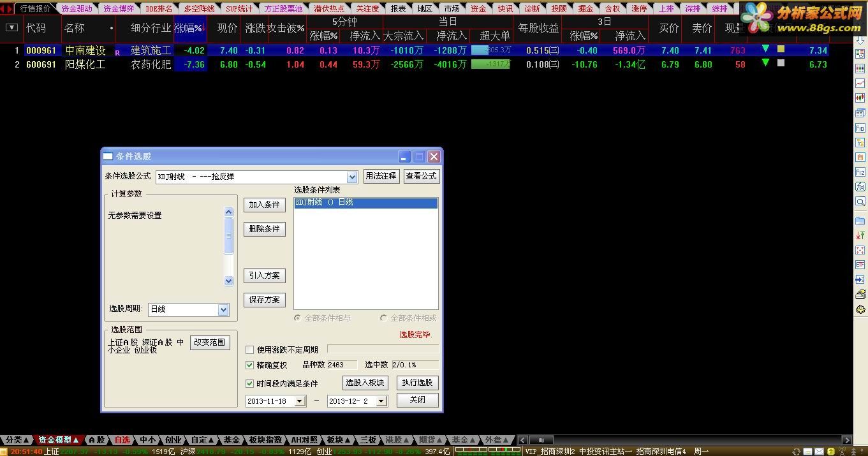This screenshot has height=456, width=868.
Task: Switch to the DDE排名 top tab
Action: coord(159,9)
